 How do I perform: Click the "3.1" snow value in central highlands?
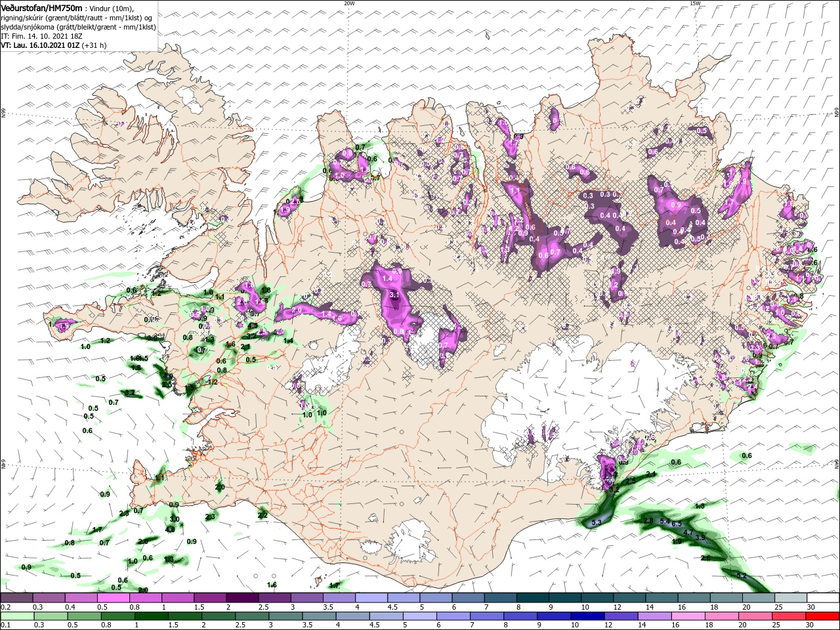click(394, 295)
